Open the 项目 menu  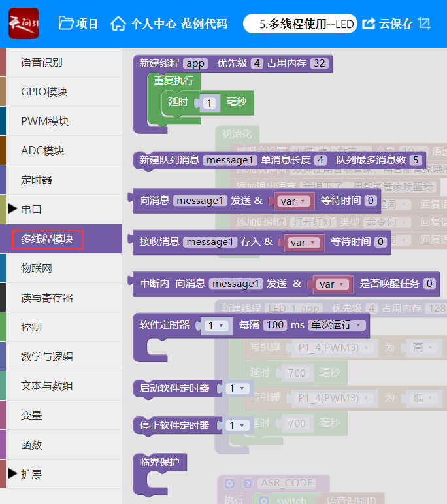[87, 24]
